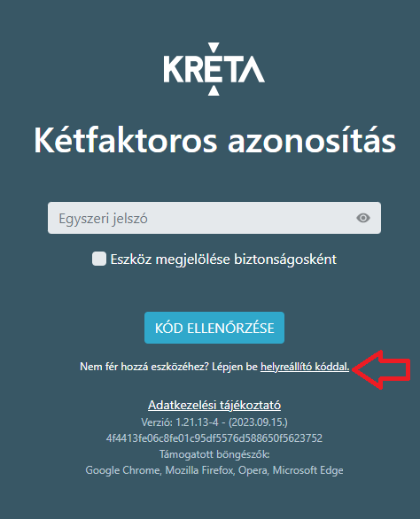Open the helyreállító kóddal link
The width and height of the screenshot is (420, 519).
305,367
